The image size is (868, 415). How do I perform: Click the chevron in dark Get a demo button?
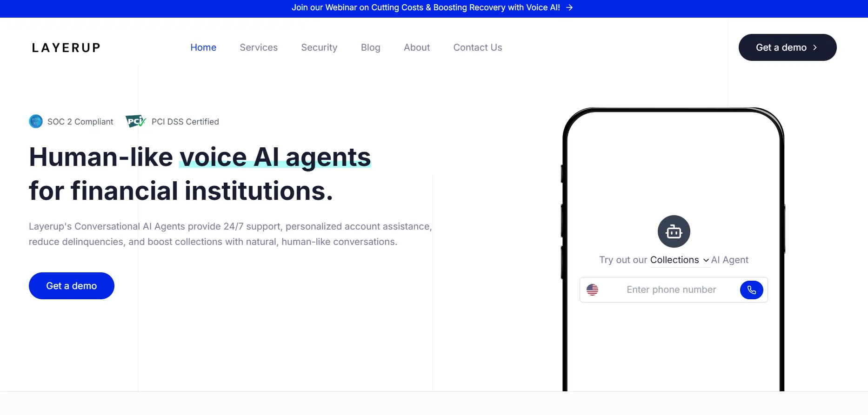(x=815, y=47)
